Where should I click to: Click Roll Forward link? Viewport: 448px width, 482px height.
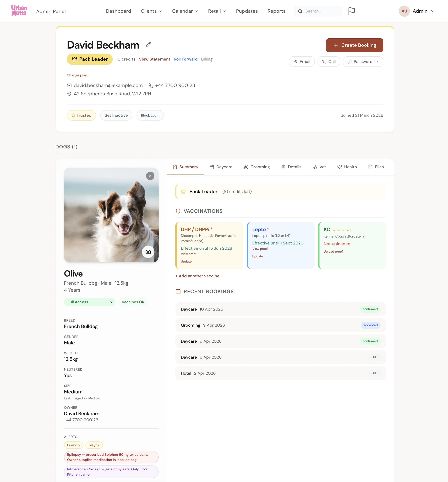click(x=186, y=59)
